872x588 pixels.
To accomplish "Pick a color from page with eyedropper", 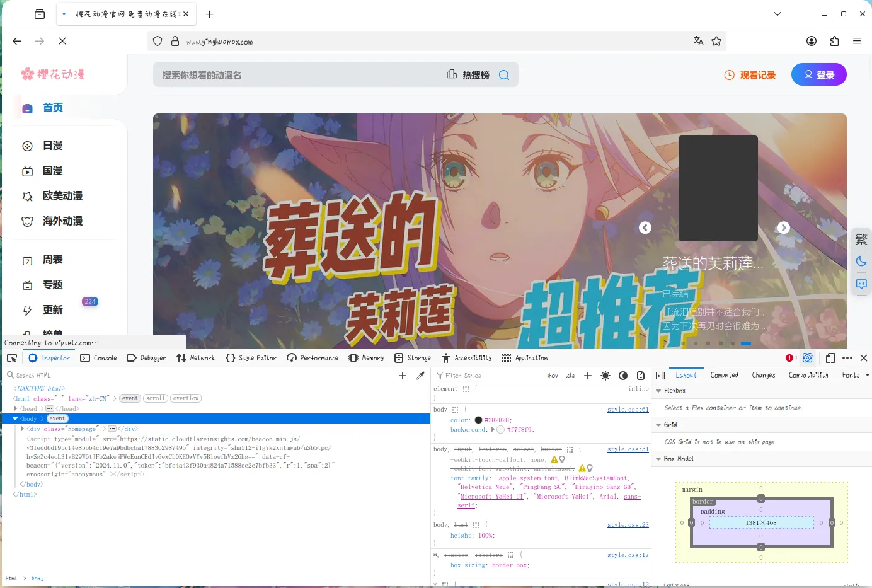I will click(420, 375).
